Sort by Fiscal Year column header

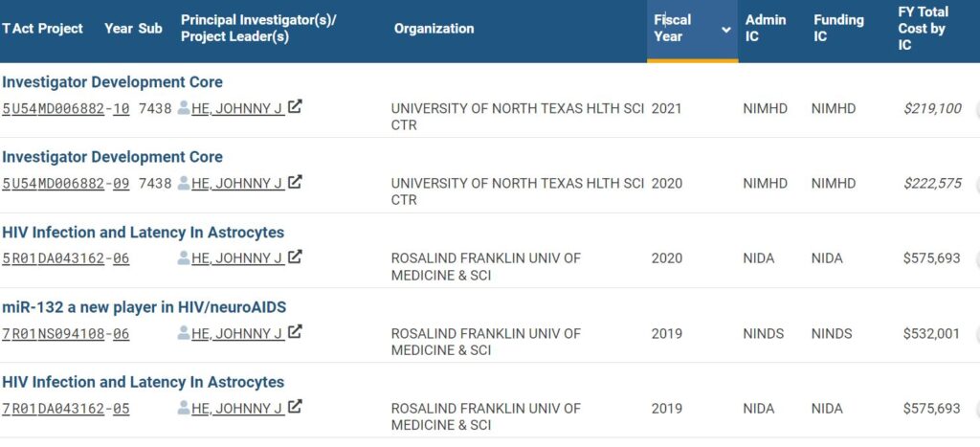[673, 28]
